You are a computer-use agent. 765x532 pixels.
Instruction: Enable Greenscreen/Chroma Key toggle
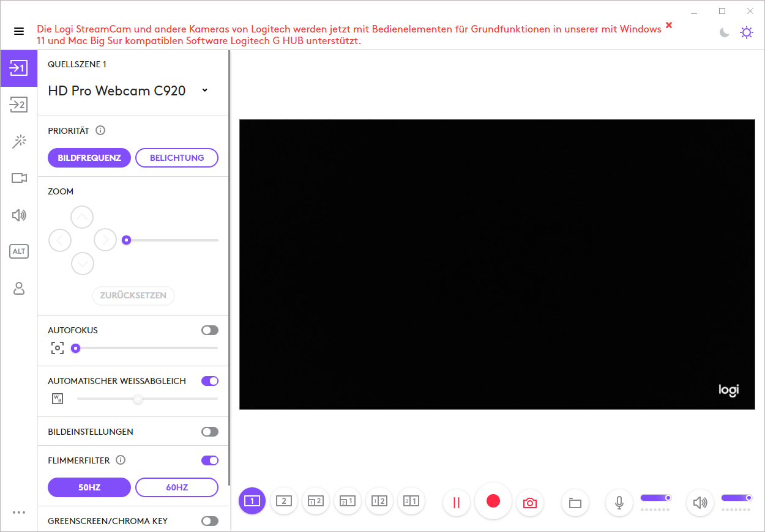[210, 521]
